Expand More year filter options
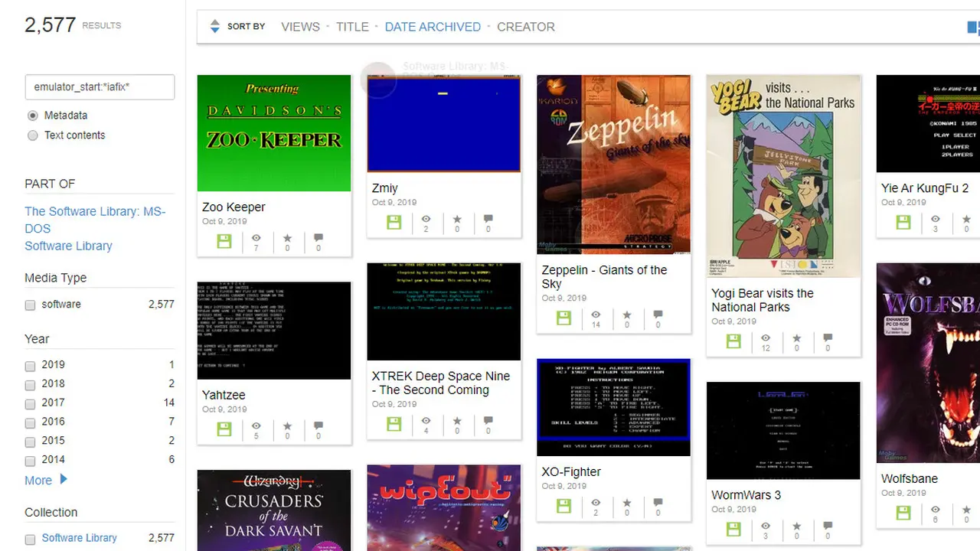Viewport: 980px width, 551px height. 46,480
